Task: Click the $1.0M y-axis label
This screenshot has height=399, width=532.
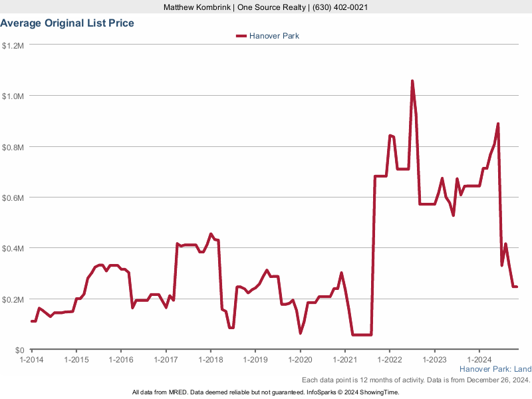Action: coord(13,96)
